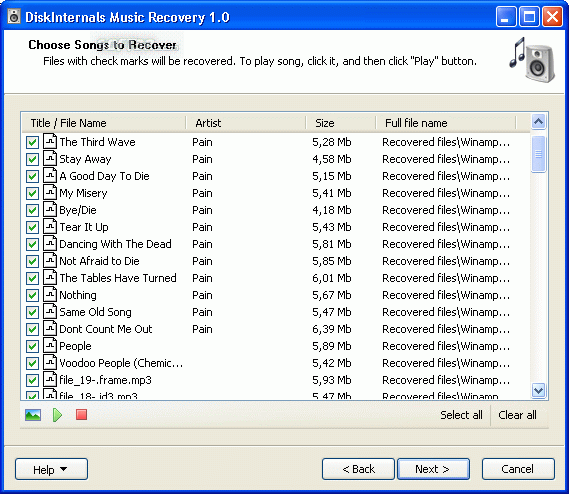Click the picture preview icon below the list
569x494 pixels.
point(33,415)
